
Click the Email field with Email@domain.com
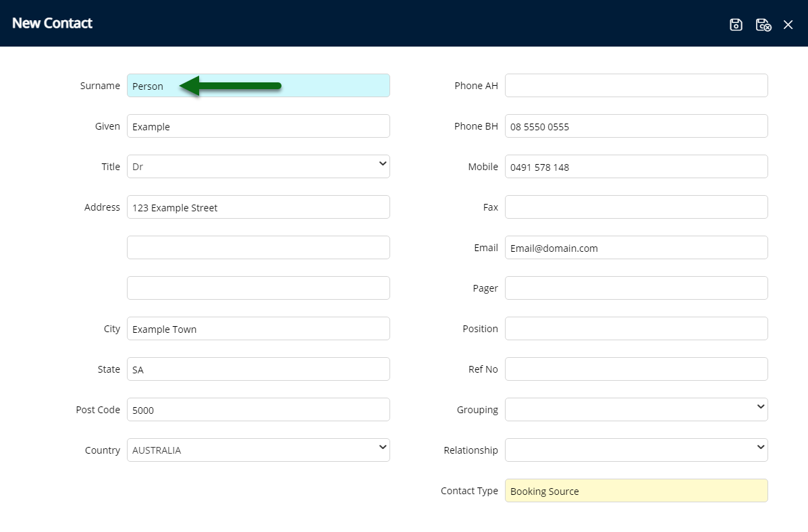(637, 248)
